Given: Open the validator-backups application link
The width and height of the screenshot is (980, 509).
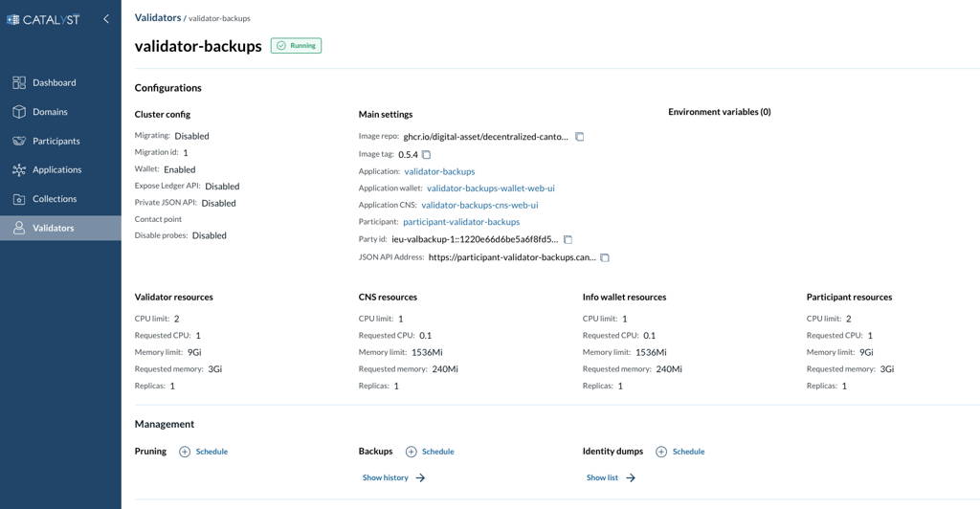Looking at the screenshot, I should point(439,171).
